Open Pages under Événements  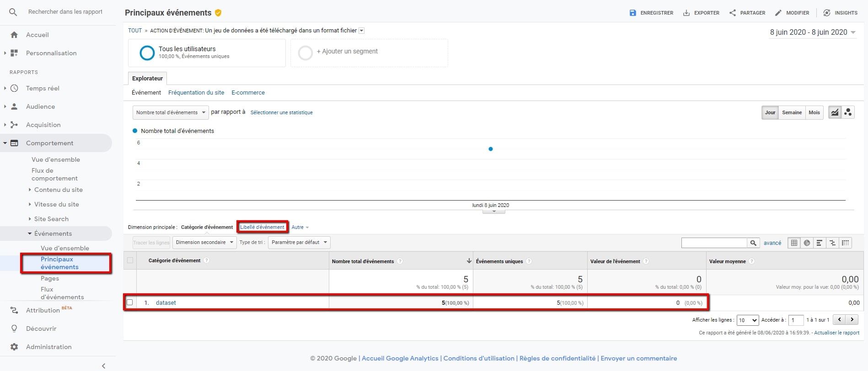point(50,278)
